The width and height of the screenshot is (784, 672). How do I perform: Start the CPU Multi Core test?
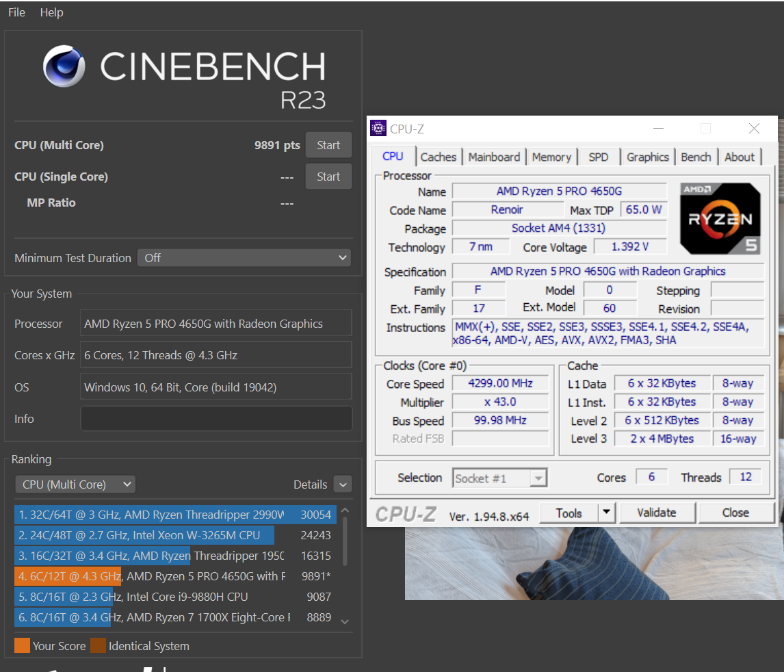click(328, 145)
